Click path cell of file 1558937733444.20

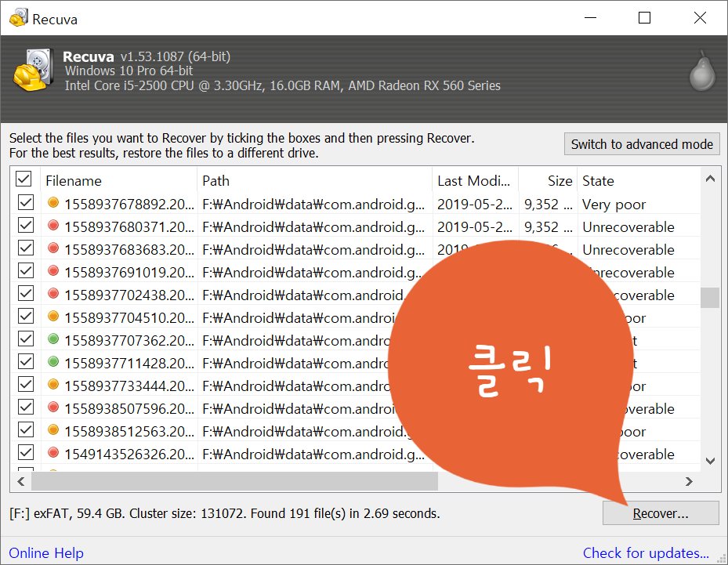pos(295,386)
